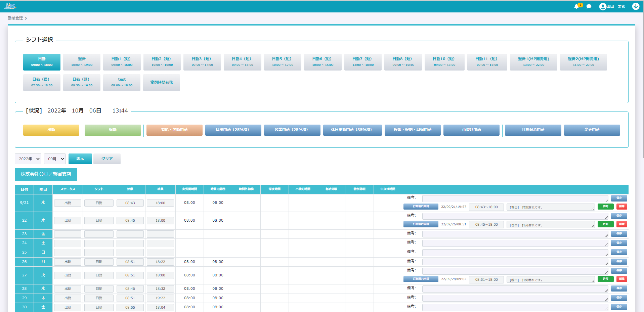
Task: Choose the 変則時間勤務 shift option
Action: point(162,82)
